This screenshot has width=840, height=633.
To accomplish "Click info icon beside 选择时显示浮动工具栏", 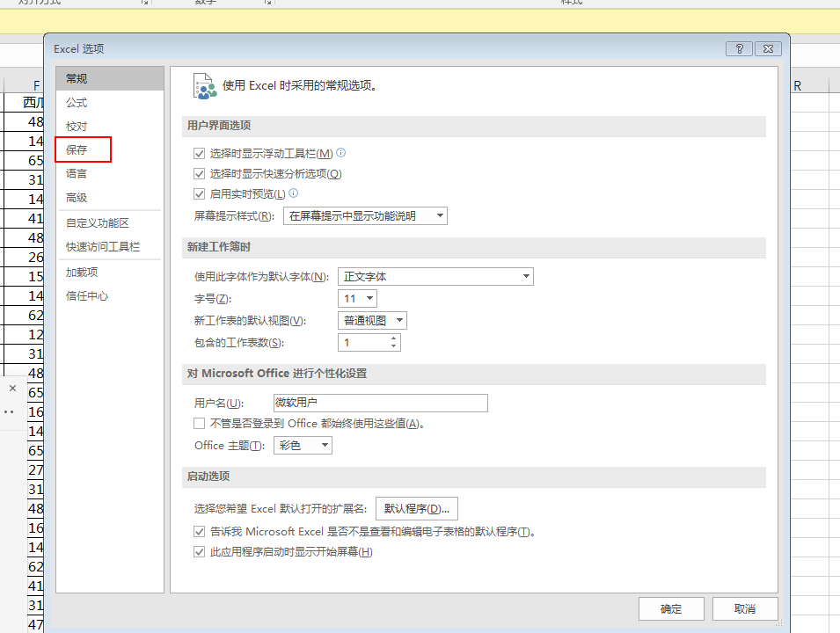I will pos(340,153).
